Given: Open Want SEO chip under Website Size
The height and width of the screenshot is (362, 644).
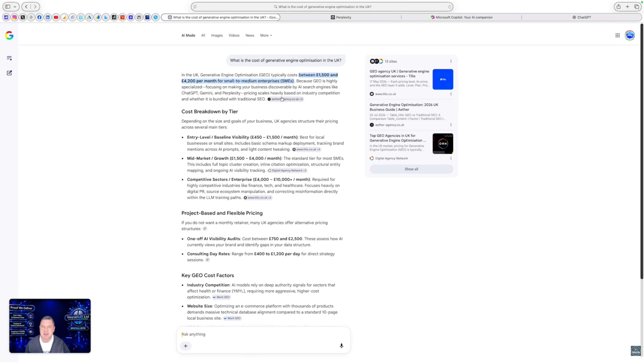Looking at the screenshot, I should click(x=232, y=319).
